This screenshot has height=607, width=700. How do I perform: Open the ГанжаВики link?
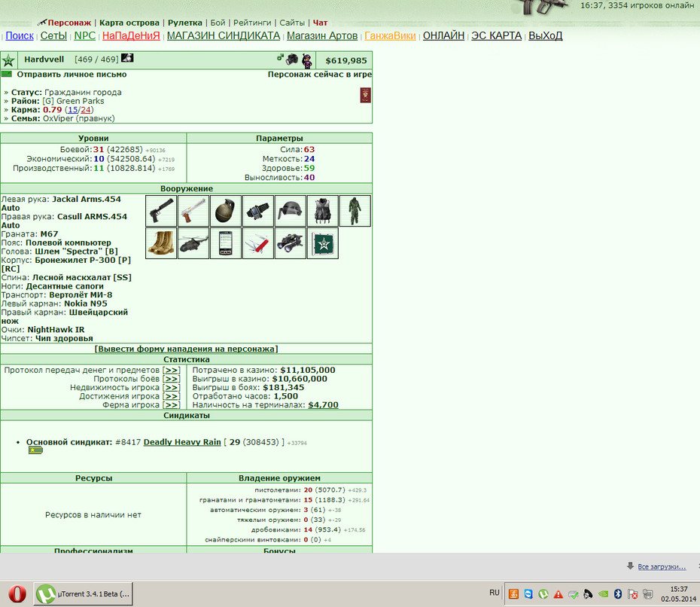pyautogui.click(x=390, y=35)
